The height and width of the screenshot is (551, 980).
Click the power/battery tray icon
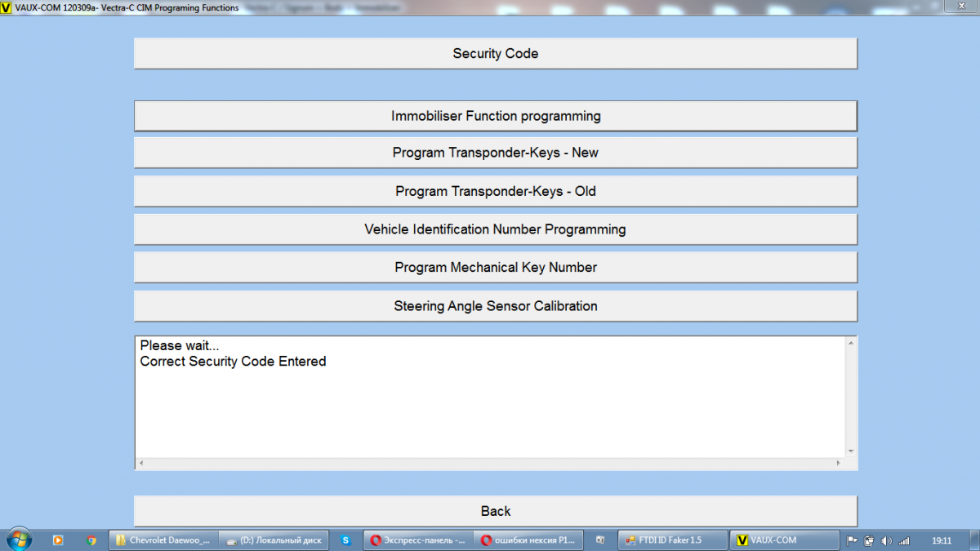pos(869,540)
